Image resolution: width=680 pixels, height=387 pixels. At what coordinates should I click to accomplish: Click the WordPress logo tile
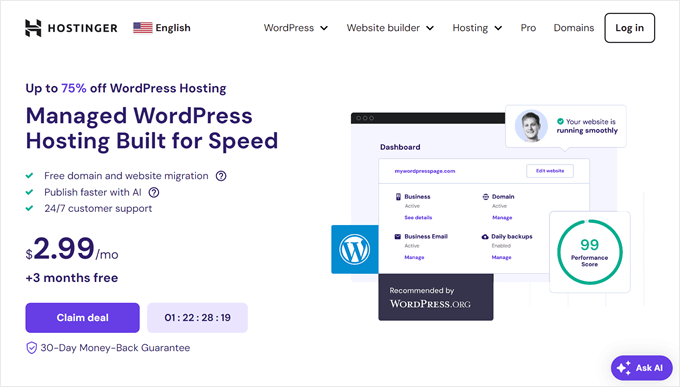coord(355,249)
